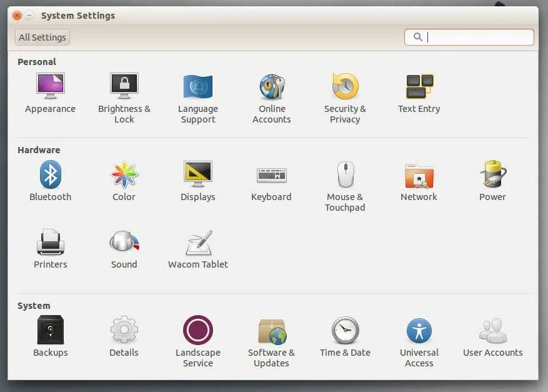The height and width of the screenshot is (392, 548).
Task: Open Landscape Service settings
Action: tap(198, 341)
